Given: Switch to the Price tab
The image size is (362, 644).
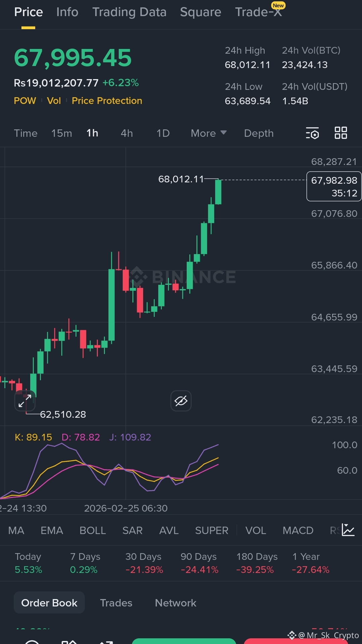Looking at the screenshot, I should coord(28,12).
